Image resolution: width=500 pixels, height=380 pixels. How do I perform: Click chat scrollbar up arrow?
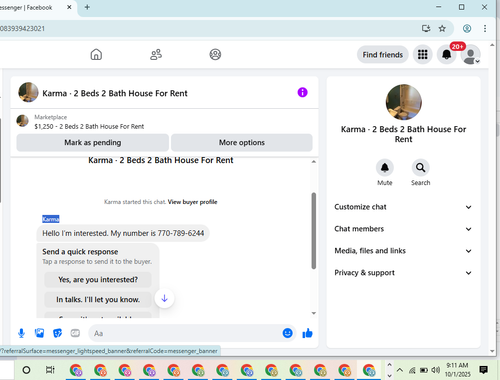314,162
